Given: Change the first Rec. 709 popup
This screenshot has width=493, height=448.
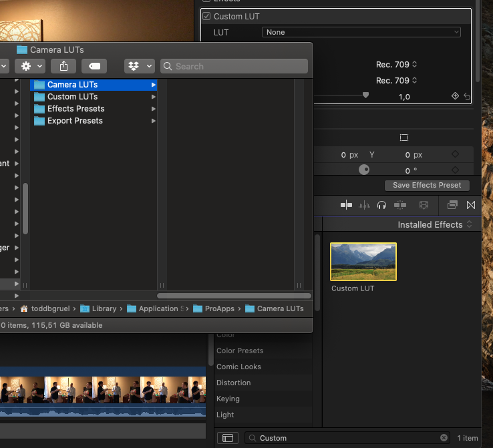Looking at the screenshot, I should pyautogui.click(x=397, y=64).
